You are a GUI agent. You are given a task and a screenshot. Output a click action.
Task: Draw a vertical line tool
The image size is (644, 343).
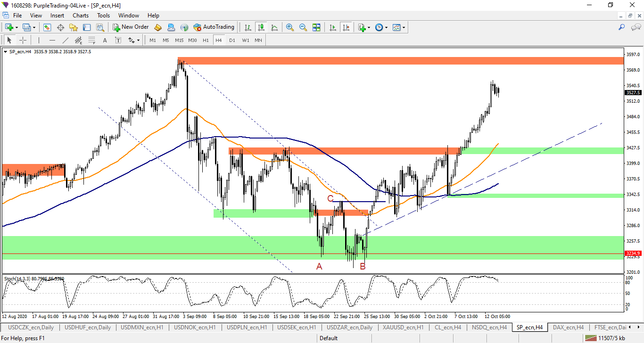point(39,40)
